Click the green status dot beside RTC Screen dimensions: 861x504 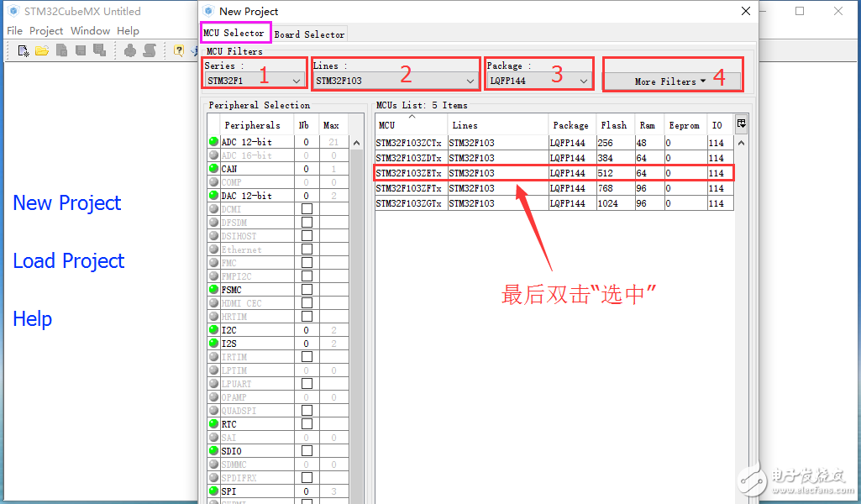(213, 424)
